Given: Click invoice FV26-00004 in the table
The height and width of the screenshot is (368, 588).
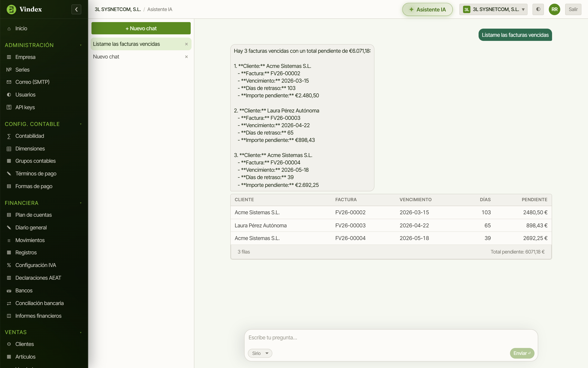Looking at the screenshot, I should click(x=350, y=238).
